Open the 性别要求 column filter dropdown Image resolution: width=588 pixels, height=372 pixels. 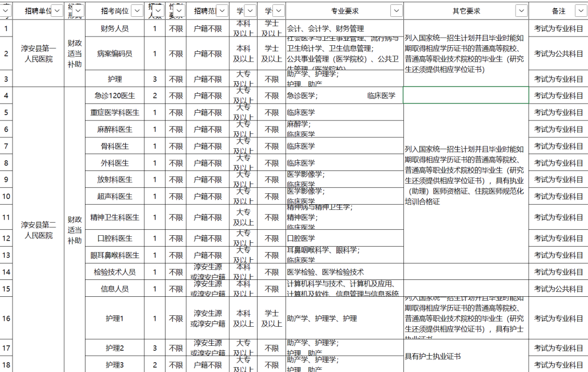point(179,11)
